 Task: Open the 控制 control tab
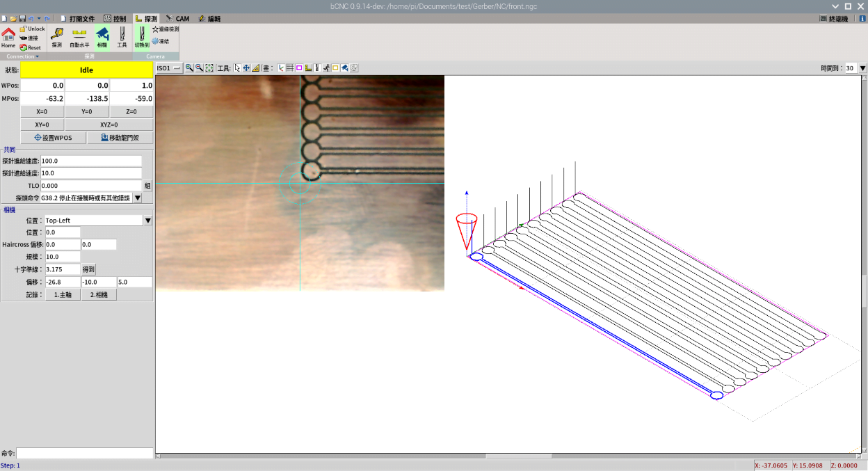[115, 19]
